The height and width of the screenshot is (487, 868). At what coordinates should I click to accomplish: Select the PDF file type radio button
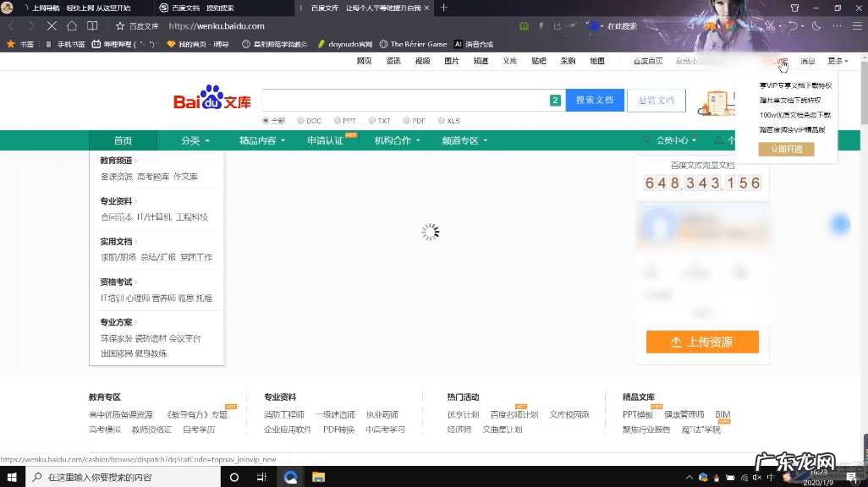click(x=406, y=121)
